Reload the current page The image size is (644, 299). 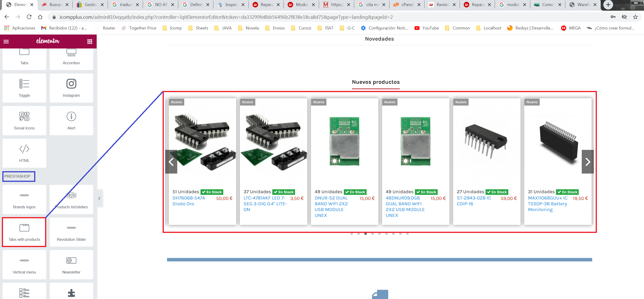[x=29, y=17]
